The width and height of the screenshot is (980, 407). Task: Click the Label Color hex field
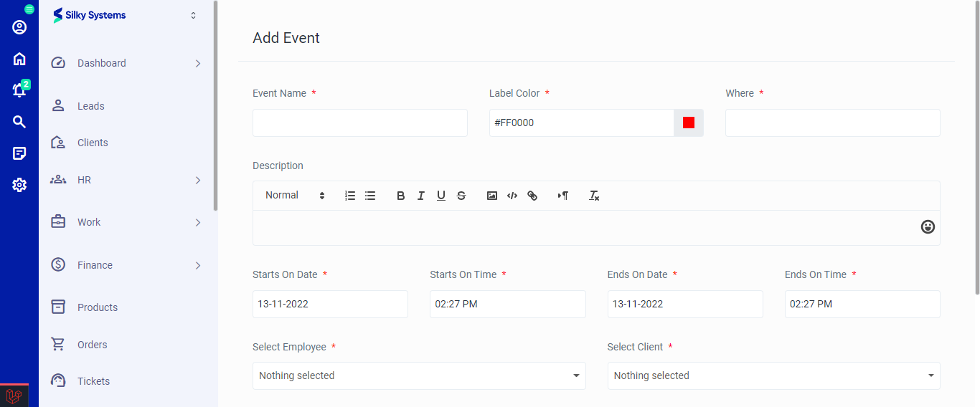pos(581,123)
